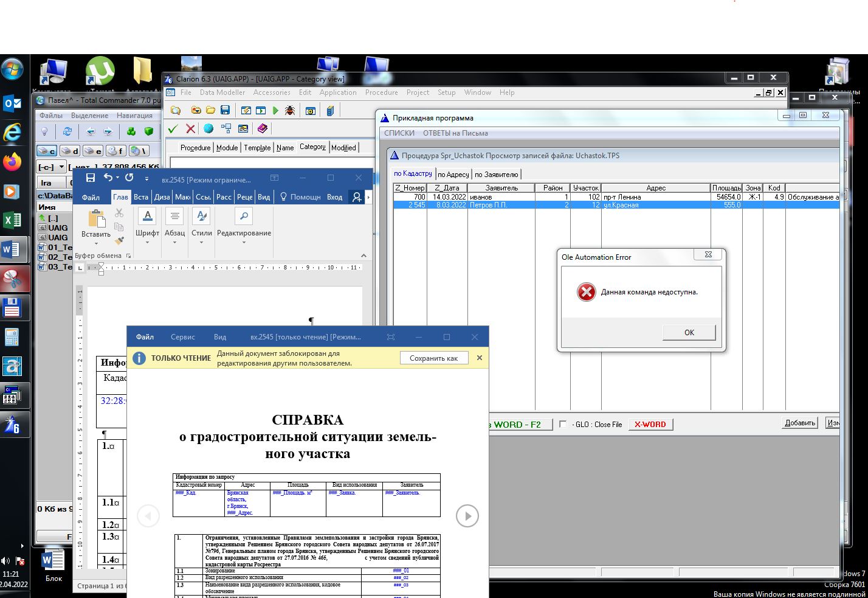Toggle the GLO : Close File checkbox

point(562,424)
